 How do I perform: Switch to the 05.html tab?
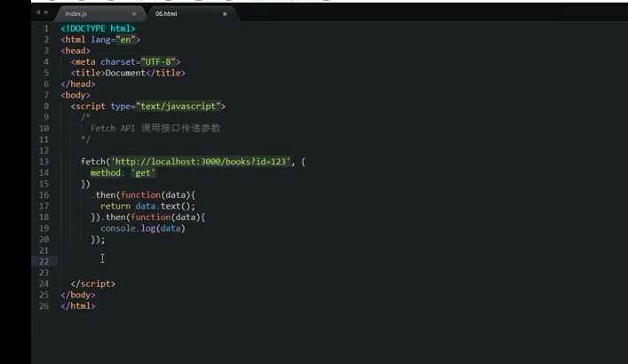click(x=166, y=13)
